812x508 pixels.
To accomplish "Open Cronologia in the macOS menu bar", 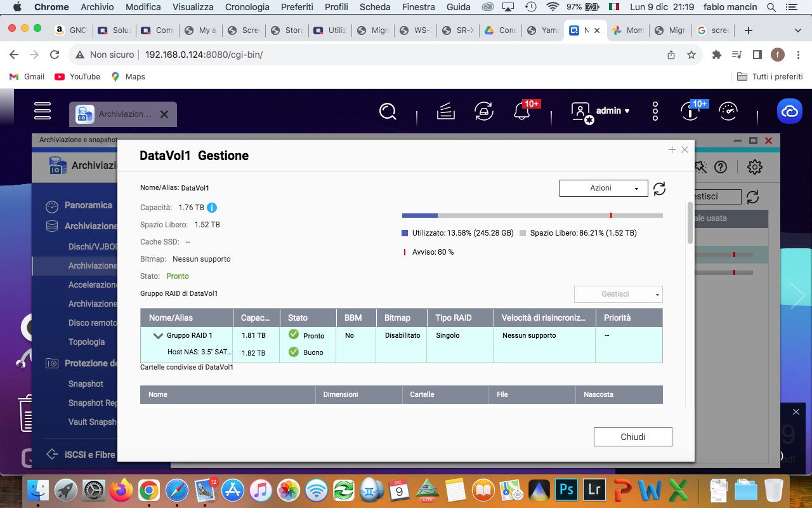I will (247, 7).
